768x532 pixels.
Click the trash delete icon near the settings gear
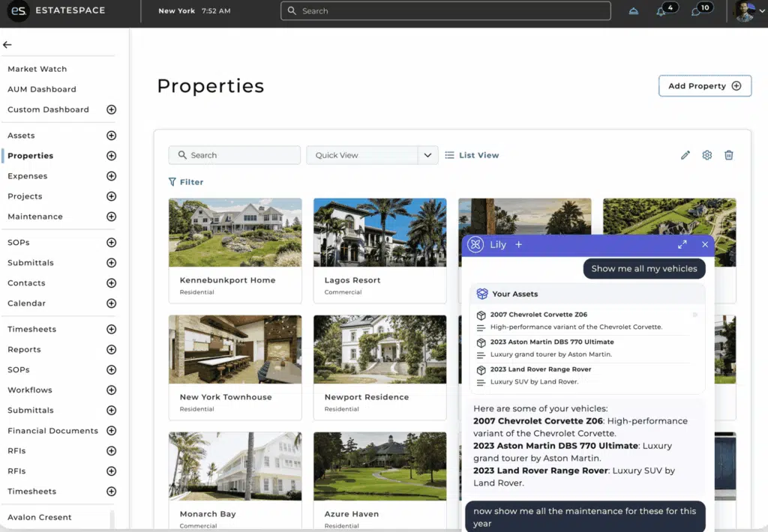point(729,155)
